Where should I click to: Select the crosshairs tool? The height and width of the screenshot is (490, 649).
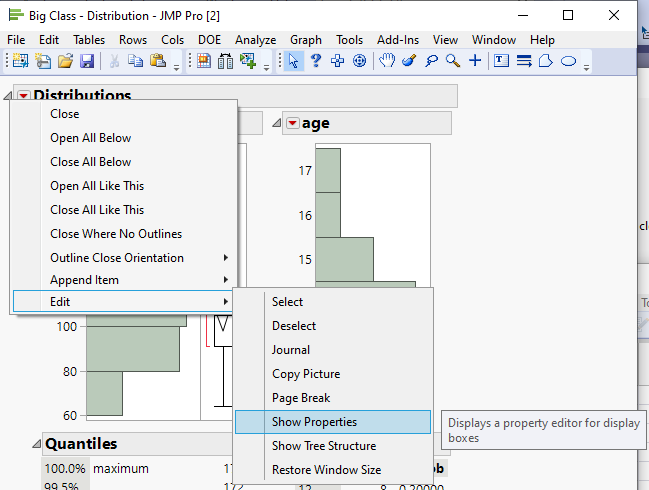pyautogui.click(x=475, y=61)
